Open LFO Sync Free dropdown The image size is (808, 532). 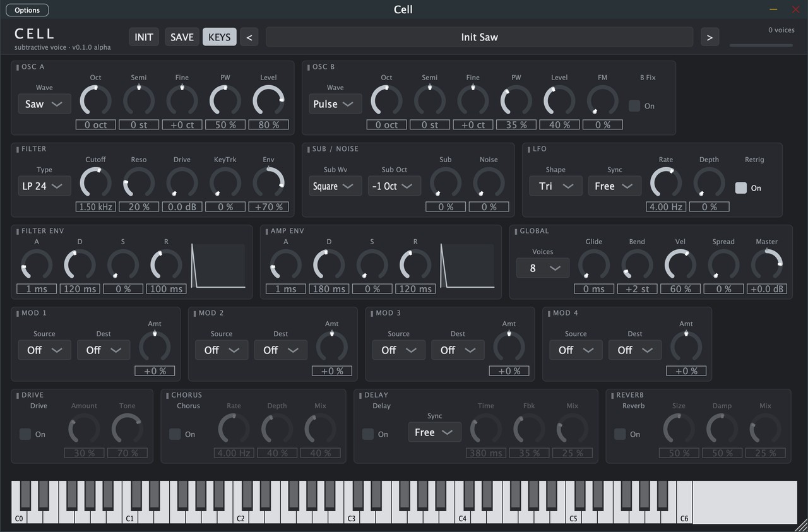615,186
